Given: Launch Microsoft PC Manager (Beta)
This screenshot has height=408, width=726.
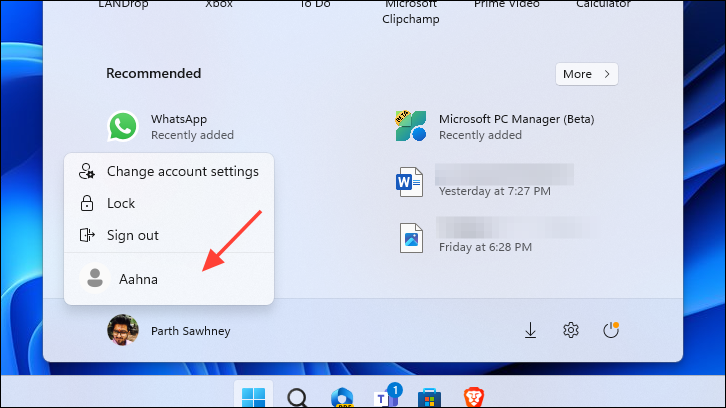Looking at the screenshot, I should (494, 126).
